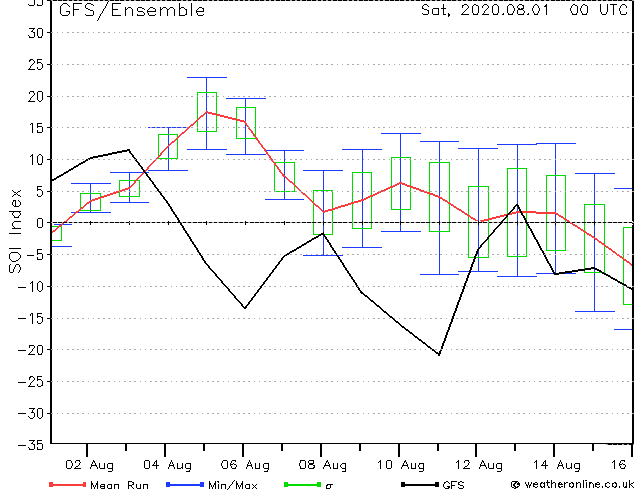Click the '00 UTC' time label
The image size is (634, 490).
point(598,10)
